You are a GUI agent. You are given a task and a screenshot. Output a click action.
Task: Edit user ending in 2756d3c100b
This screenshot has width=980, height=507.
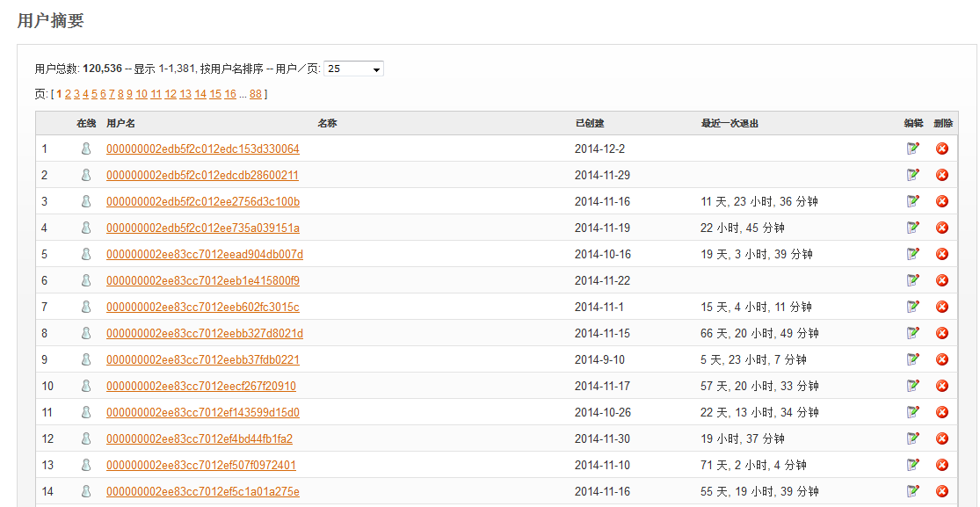click(x=913, y=200)
